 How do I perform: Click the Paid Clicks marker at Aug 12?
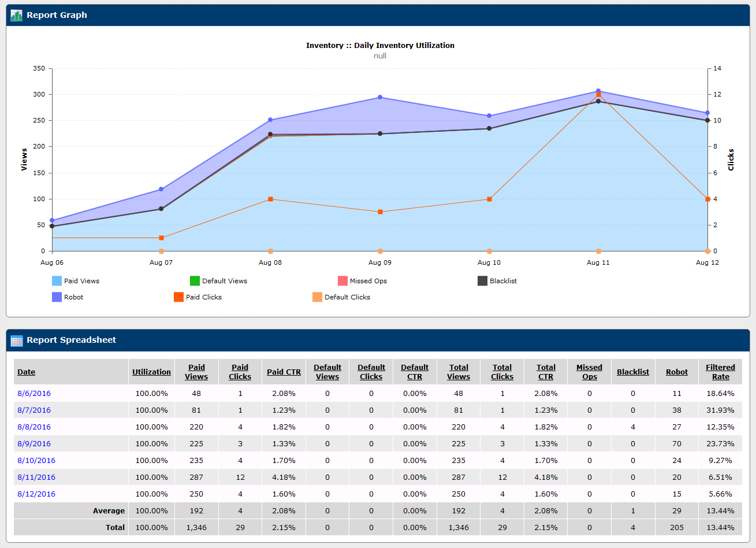(707, 199)
